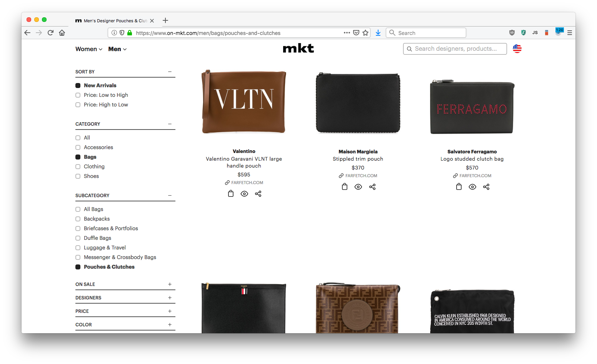Focus the Search designers, products field
Screen dimensions: 597x364
point(455,49)
